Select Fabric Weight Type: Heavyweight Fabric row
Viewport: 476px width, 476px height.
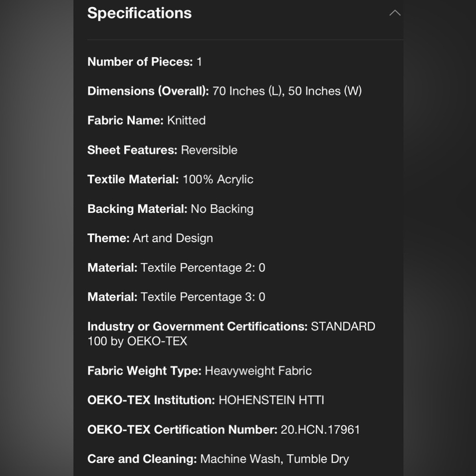click(x=199, y=371)
